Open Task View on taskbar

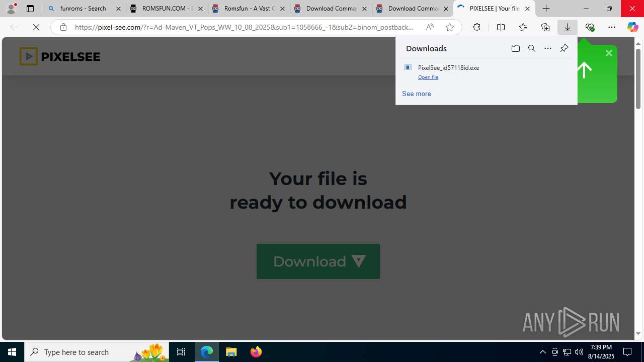click(x=181, y=352)
